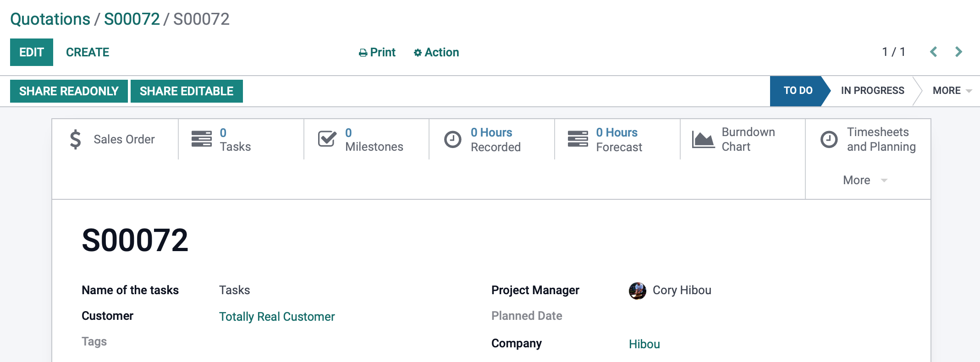Click the CREATE button

pos(88,52)
